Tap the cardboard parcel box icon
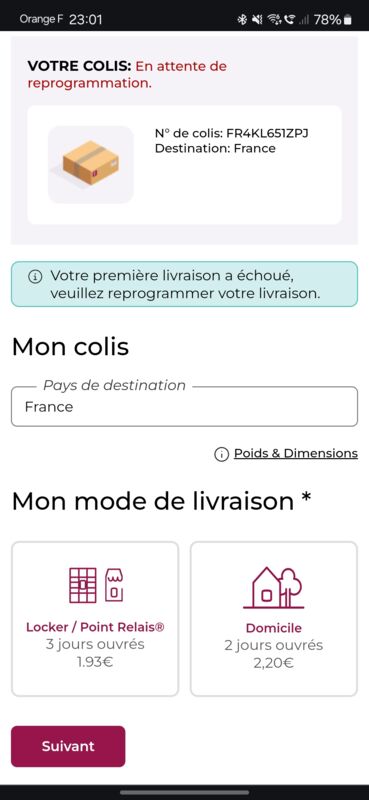369x800 pixels. [91, 164]
